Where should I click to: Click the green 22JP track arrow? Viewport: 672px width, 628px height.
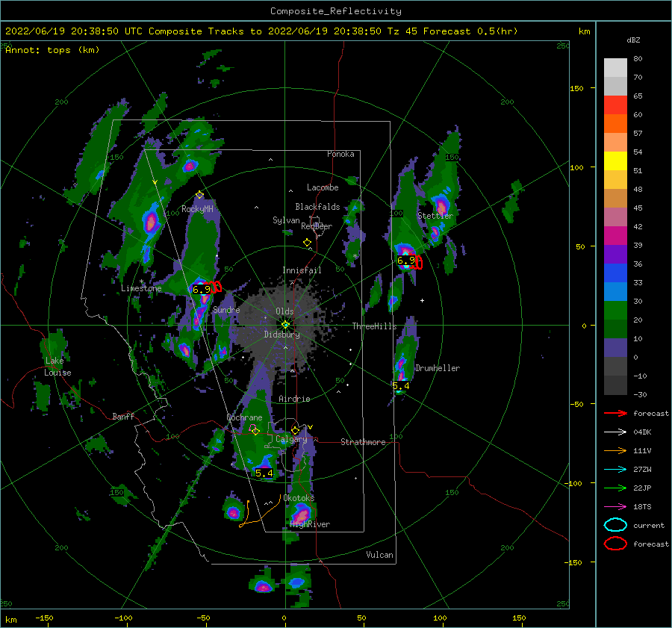pyautogui.click(x=615, y=488)
